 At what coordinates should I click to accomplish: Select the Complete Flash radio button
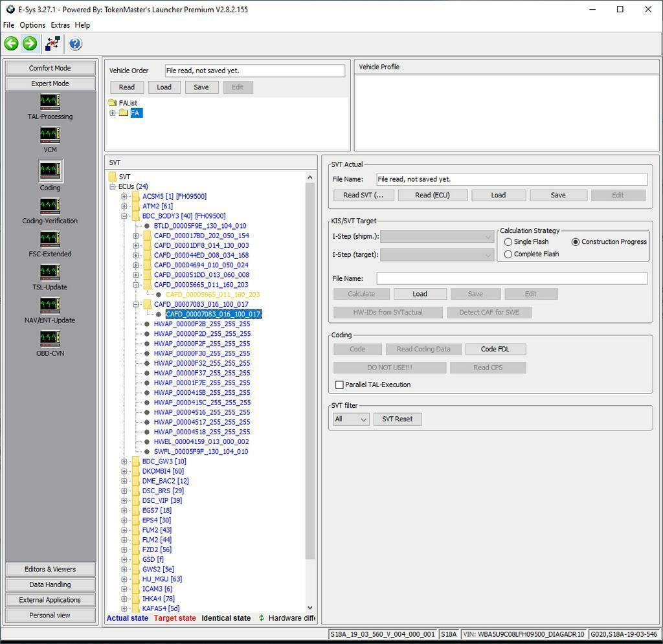click(508, 254)
